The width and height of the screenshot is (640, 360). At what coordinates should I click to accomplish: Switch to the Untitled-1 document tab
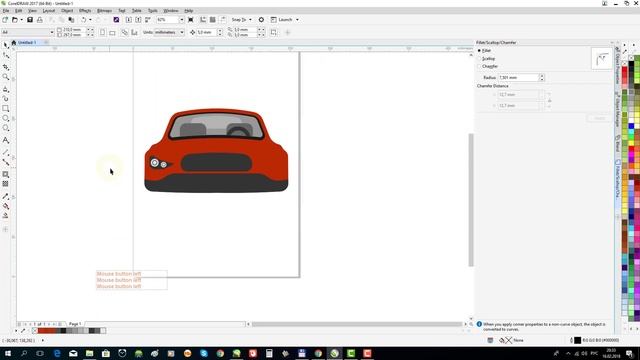point(27,42)
